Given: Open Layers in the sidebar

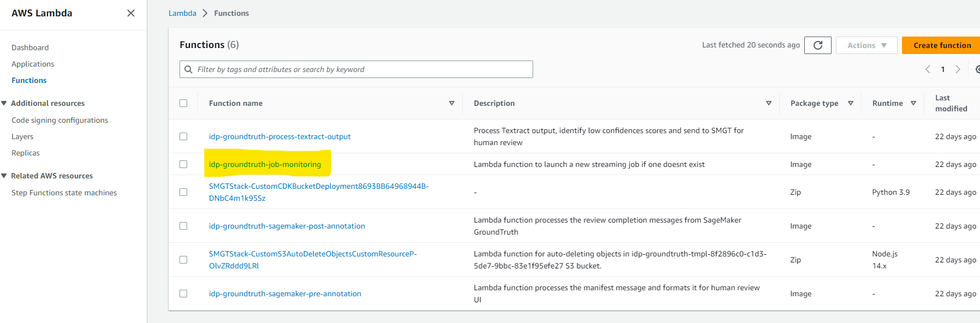Looking at the screenshot, I should (22, 136).
